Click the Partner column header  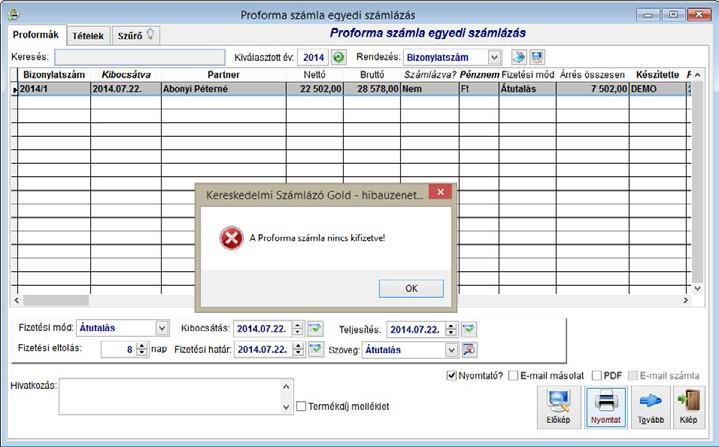tap(224, 75)
